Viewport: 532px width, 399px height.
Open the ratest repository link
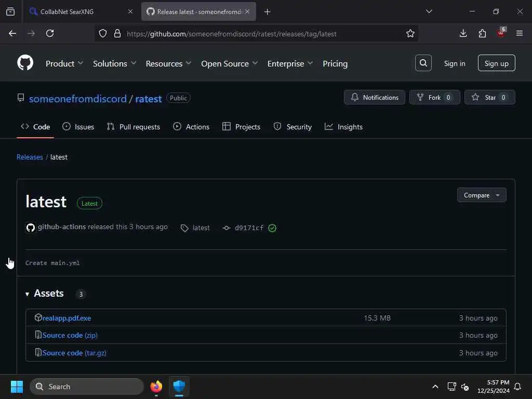point(149,99)
